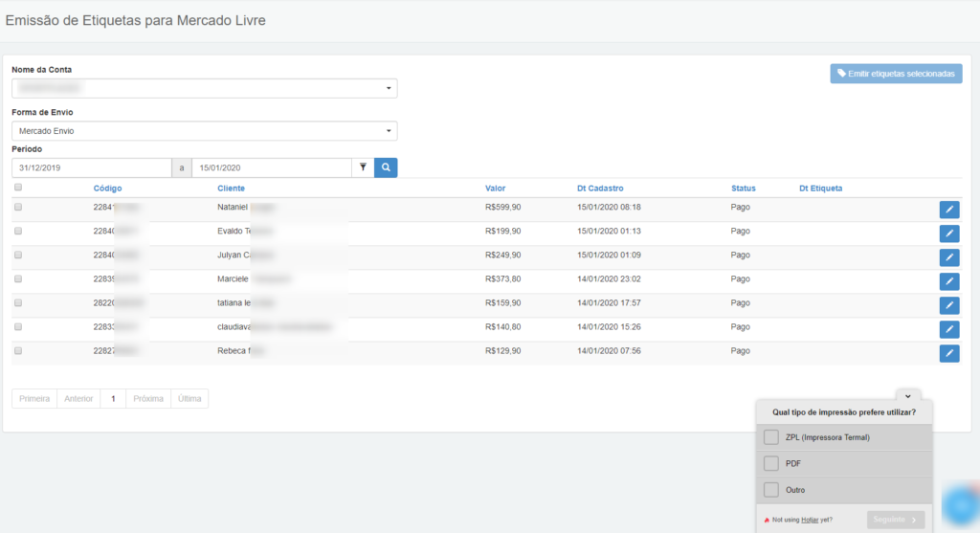This screenshot has width=980, height=533.
Task: Click value R$599,90
Action: coord(502,207)
